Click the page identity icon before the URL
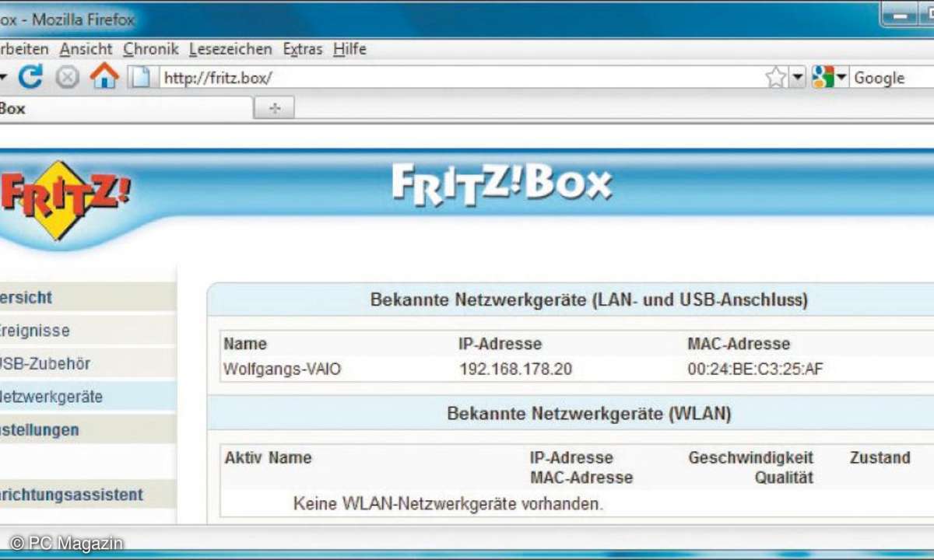The height and width of the screenshot is (560, 934). tap(139, 78)
